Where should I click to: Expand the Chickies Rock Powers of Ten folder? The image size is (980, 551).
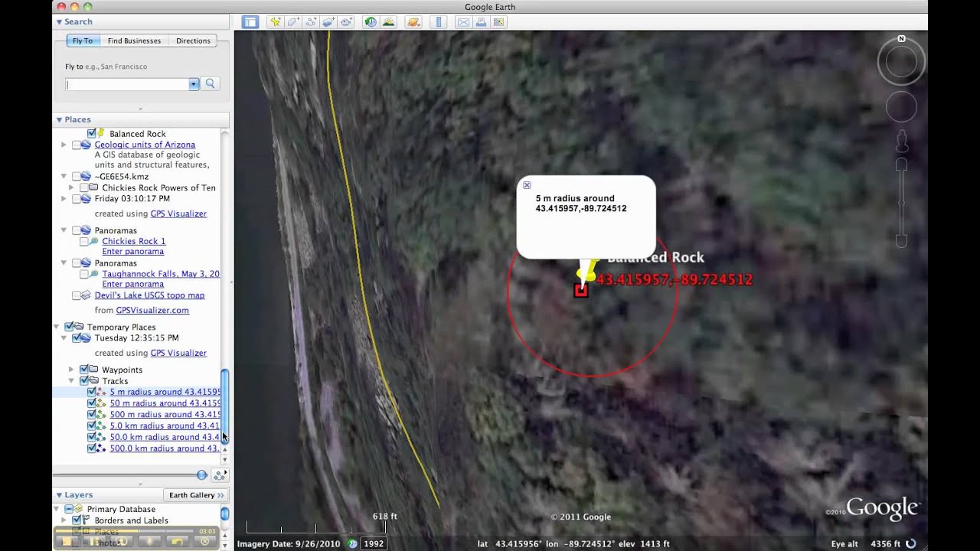click(71, 187)
